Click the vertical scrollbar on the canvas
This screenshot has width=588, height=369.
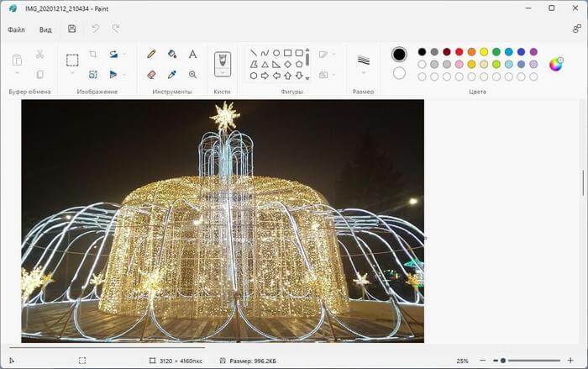coord(583,183)
